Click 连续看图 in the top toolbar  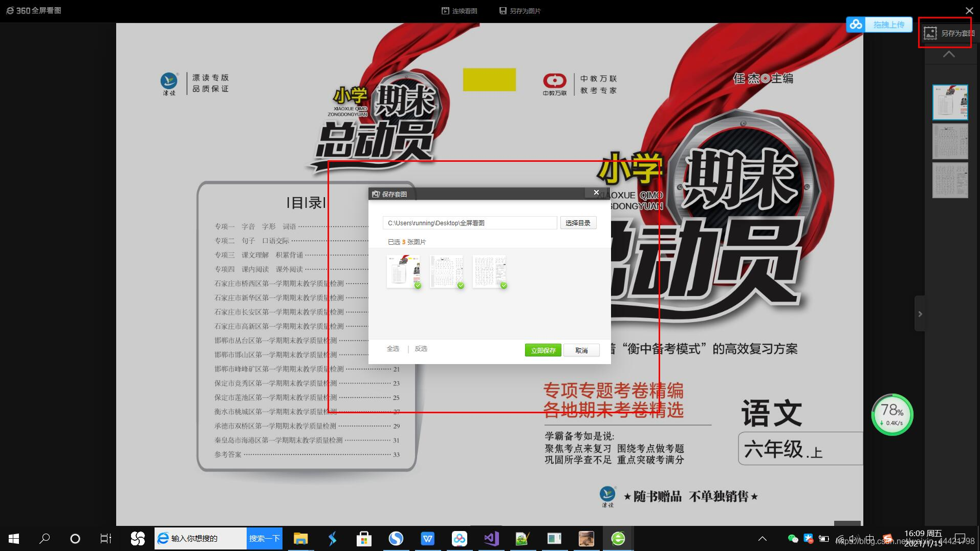pyautogui.click(x=460, y=11)
